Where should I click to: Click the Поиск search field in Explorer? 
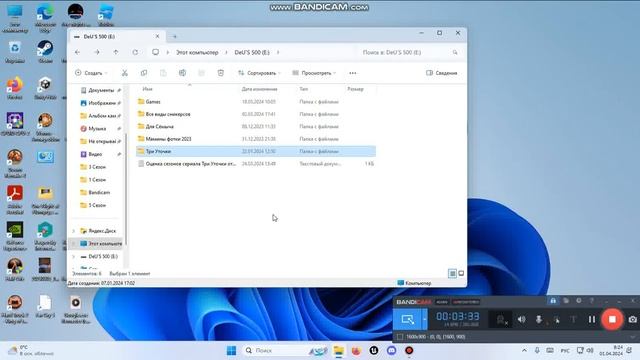pos(409,52)
